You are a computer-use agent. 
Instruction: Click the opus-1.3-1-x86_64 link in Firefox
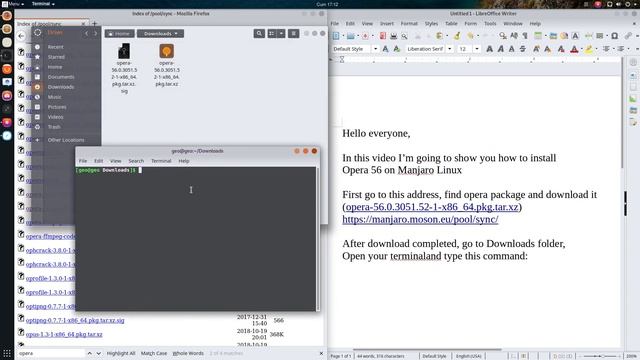coord(64,334)
